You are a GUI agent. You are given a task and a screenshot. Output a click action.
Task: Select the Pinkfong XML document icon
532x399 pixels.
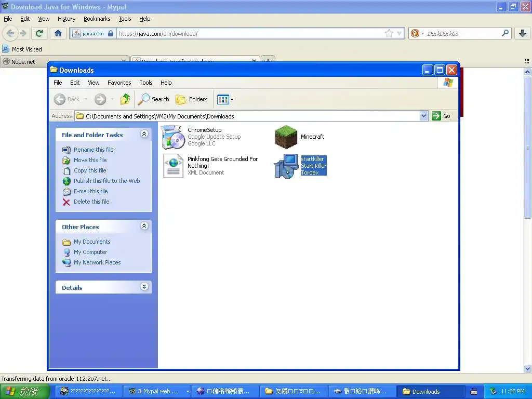pyautogui.click(x=173, y=166)
